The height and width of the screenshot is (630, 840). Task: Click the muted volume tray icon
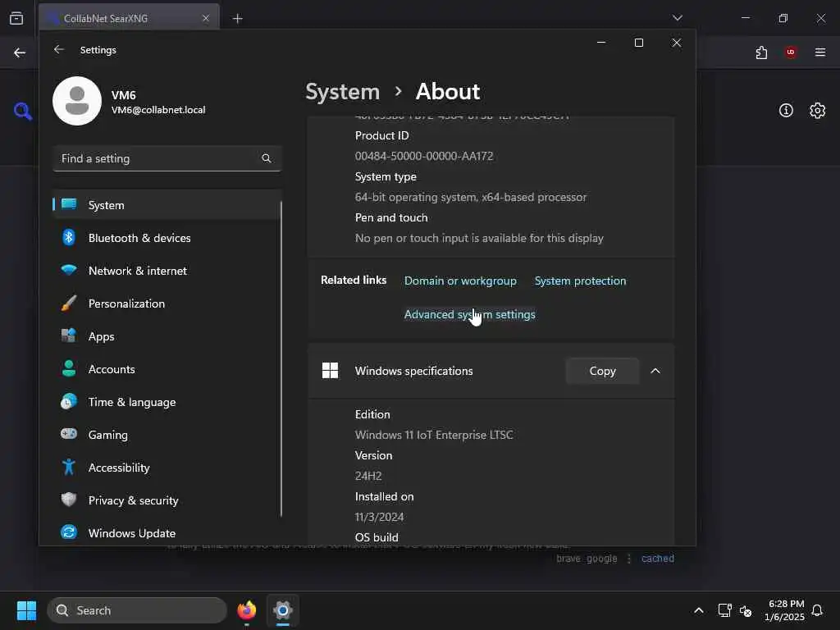pyautogui.click(x=746, y=610)
